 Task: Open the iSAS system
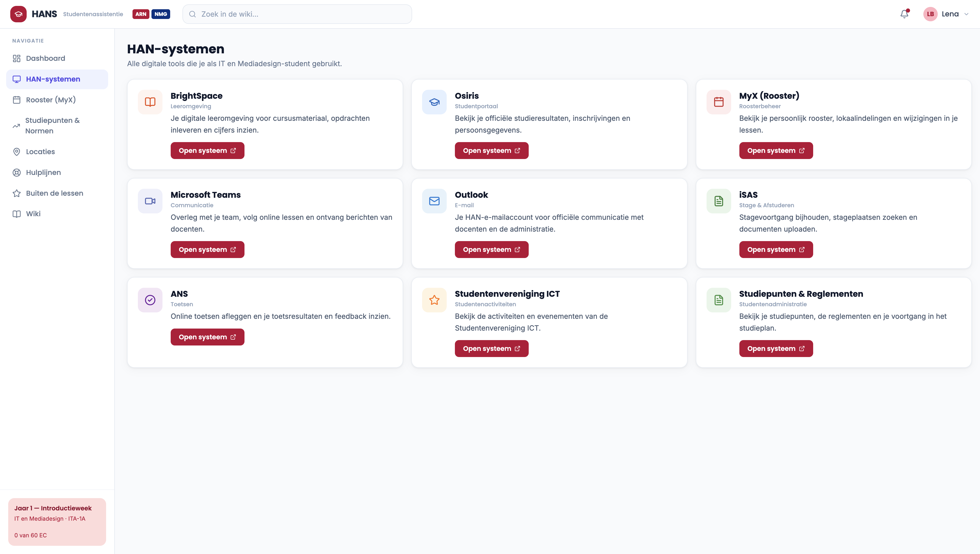point(776,250)
